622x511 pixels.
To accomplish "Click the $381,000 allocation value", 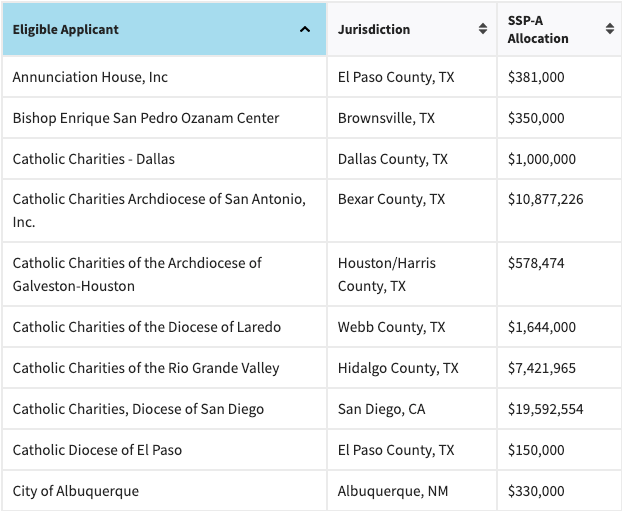I will 536,77.
